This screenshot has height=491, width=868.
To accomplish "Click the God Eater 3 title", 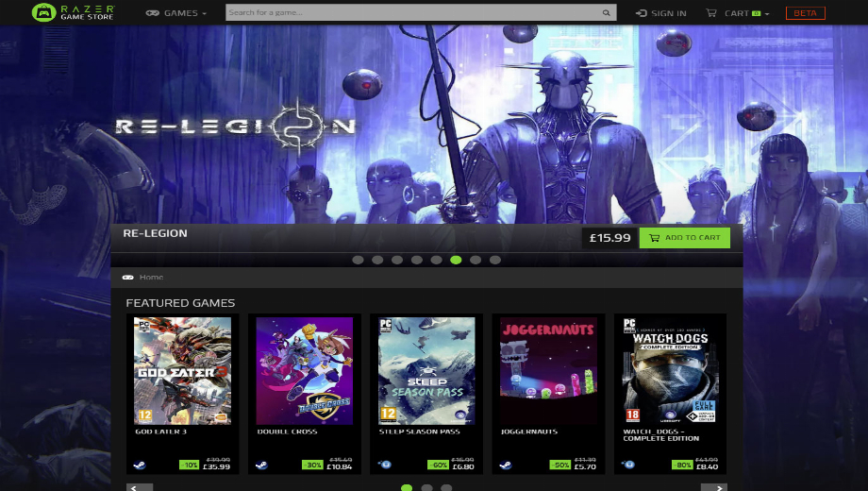I will click(x=161, y=432).
